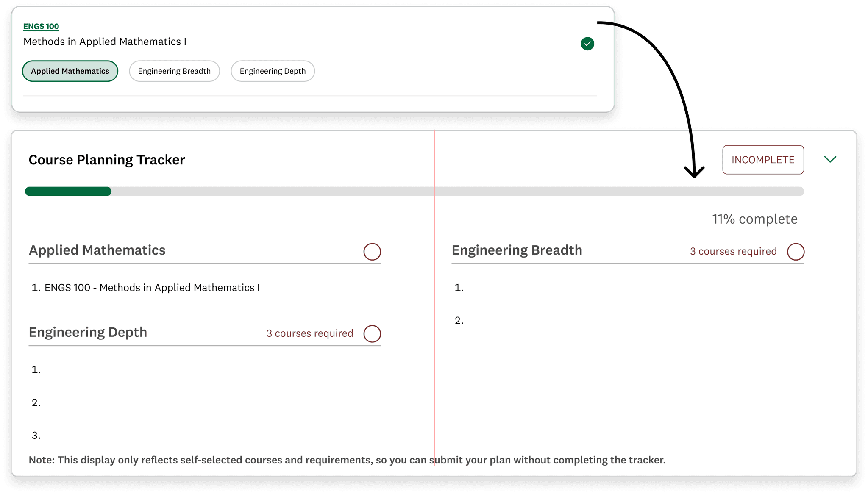This screenshot has height=494, width=868.
Task: Select listed ENGS 100 course entry
Action: coord(152,288)
